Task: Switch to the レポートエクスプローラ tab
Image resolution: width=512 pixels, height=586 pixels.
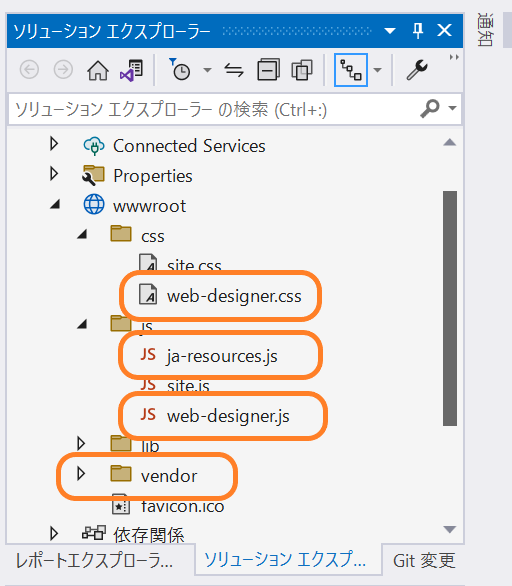Action: point(95,561)
